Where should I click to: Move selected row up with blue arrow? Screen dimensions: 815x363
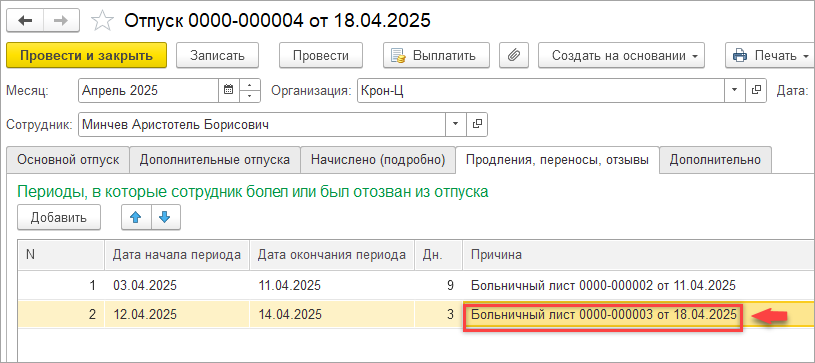click(x=136, y=217)
